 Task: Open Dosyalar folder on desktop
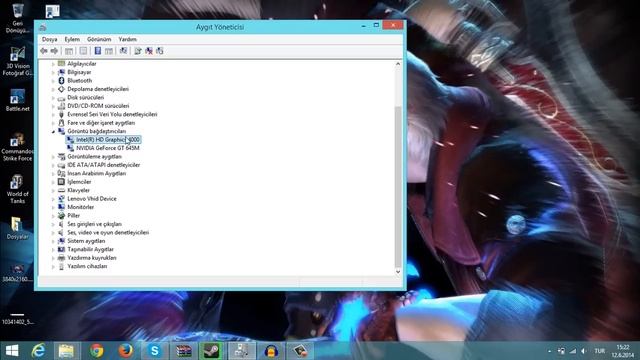coord(17,229)
